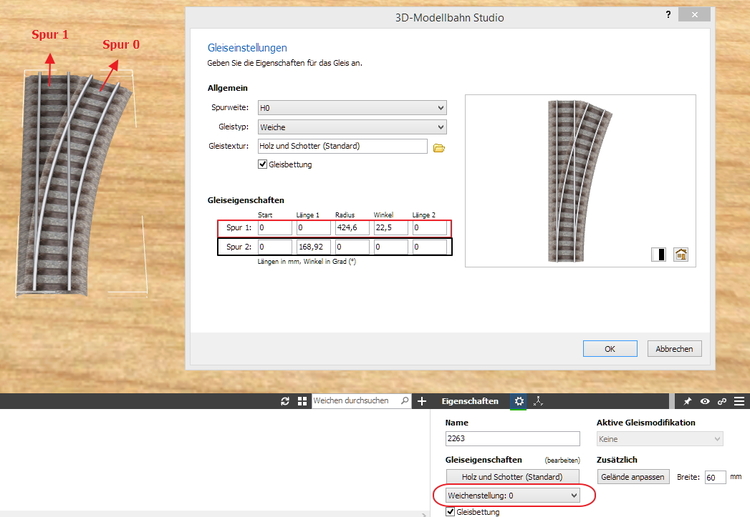Click the black-white contrast preview icon
Image resolution: width=750 pixels, height=517 pixels.
pyautogui.click(x=659, y=254)
